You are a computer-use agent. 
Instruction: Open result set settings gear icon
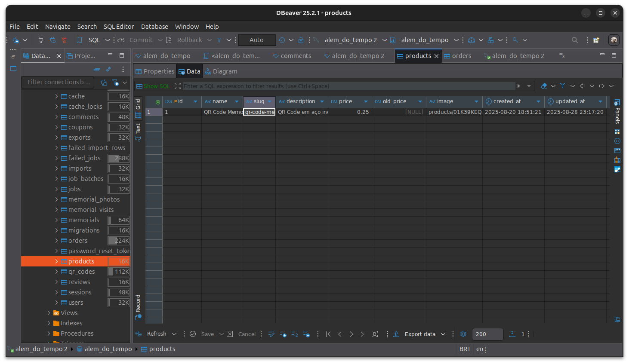pos(463,334)
